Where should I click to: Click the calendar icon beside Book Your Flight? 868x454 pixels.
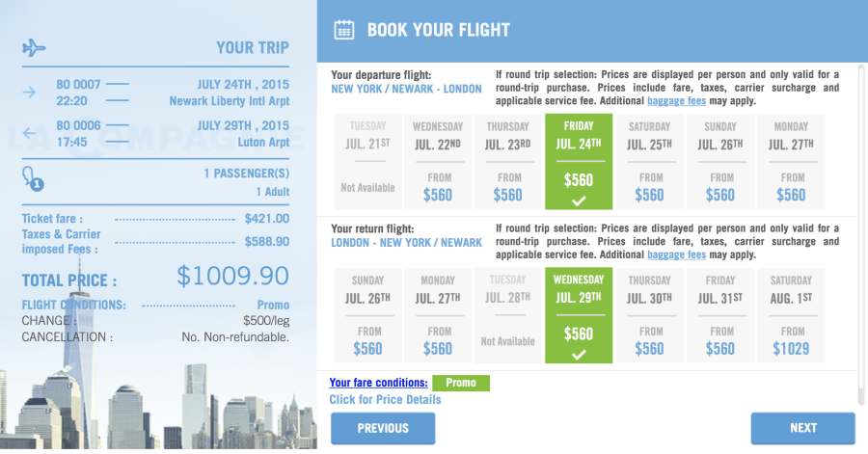point(343,29)
